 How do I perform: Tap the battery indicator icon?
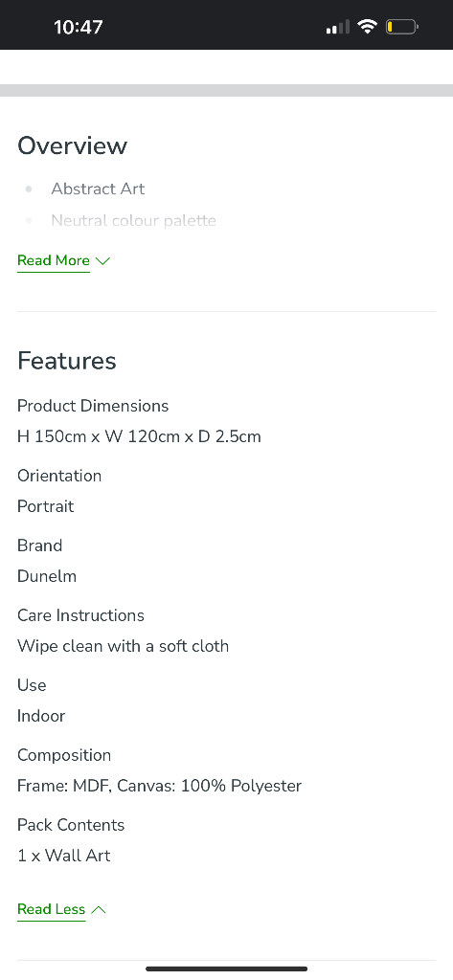click(401, 27)
